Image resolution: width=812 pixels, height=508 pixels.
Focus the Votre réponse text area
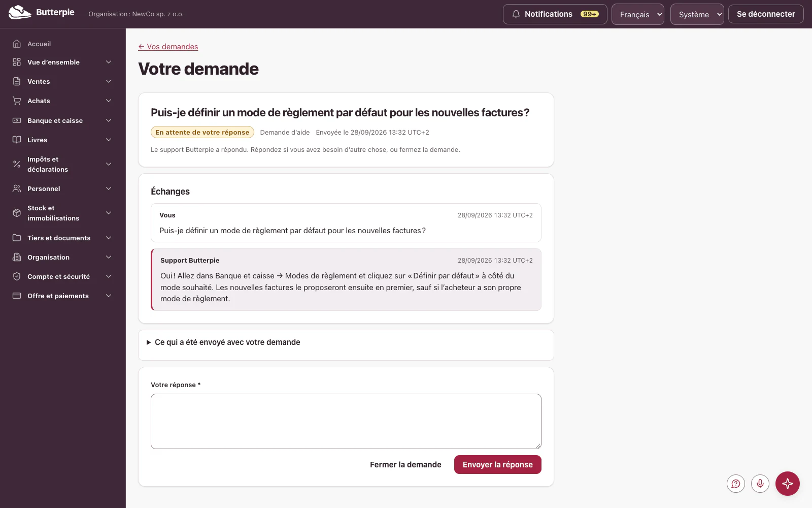pyautogui.click(x=346, y=422)
